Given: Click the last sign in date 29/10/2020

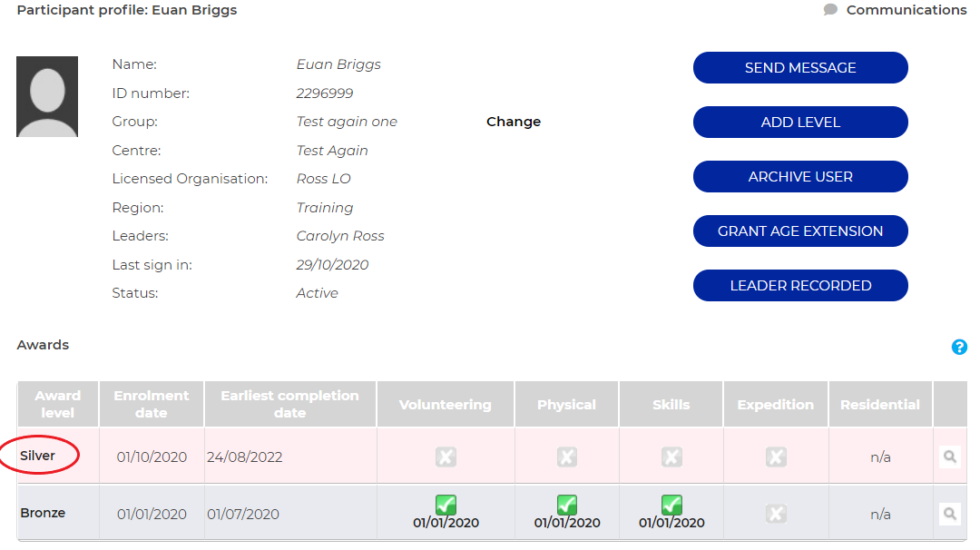Looking at the screenshot, I should (x=332, y=265).
